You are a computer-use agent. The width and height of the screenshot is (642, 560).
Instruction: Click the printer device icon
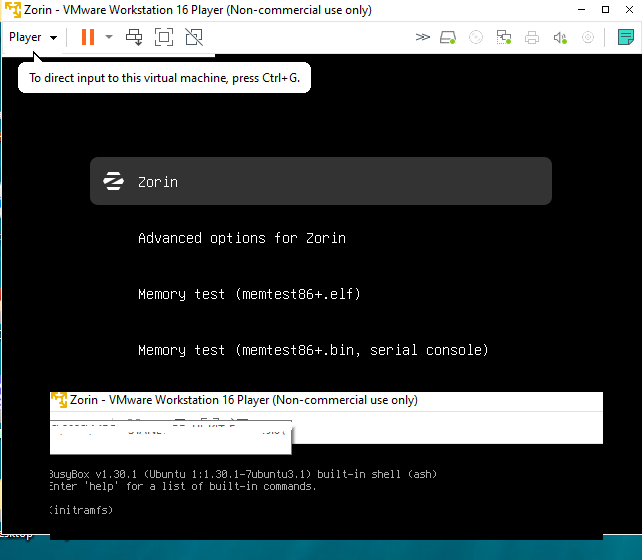[x=531, y=37]
